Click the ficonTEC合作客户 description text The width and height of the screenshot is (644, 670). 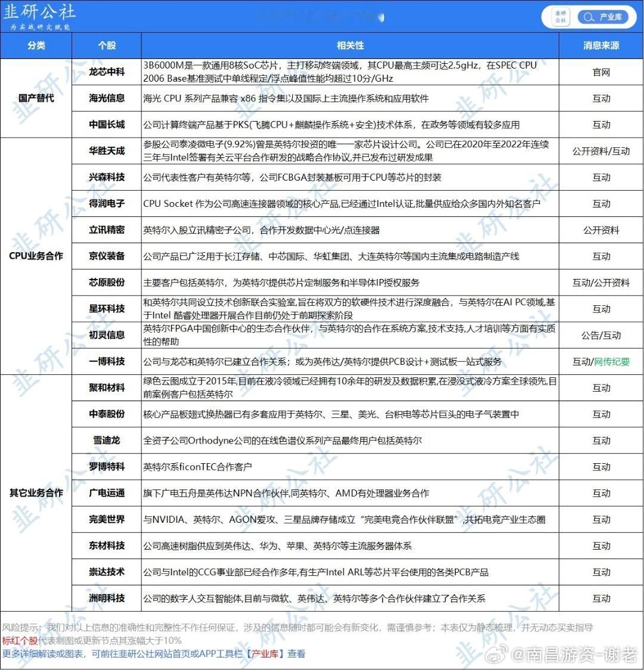[197, 467]
